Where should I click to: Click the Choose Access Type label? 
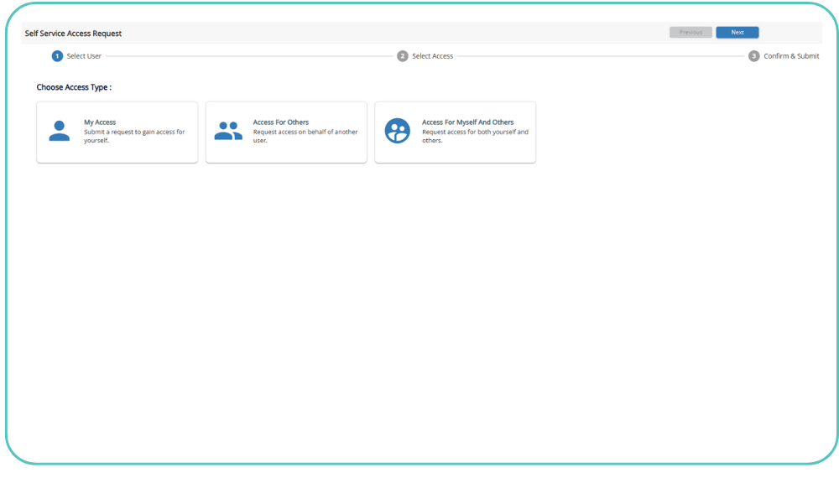point(74,87)
